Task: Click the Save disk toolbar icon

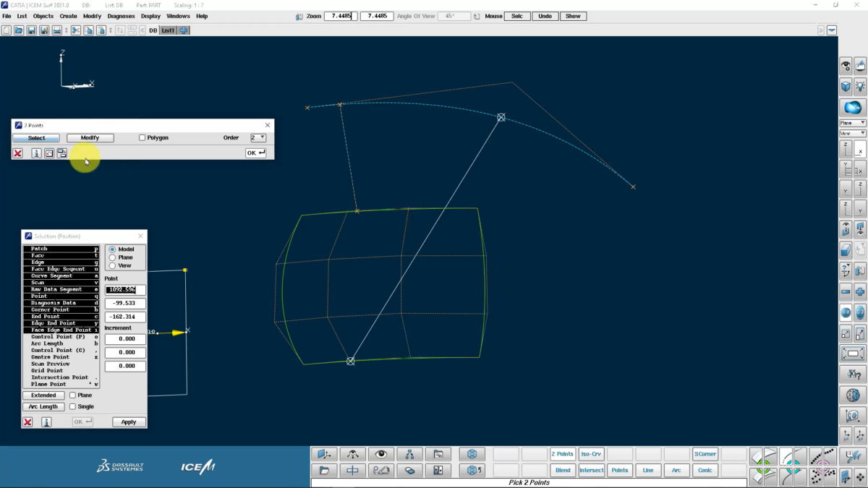Action: pyautogui.click(x=32, y=30)
